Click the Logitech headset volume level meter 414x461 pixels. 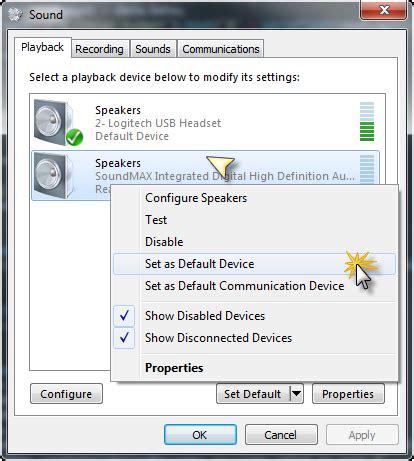(367, 121)
